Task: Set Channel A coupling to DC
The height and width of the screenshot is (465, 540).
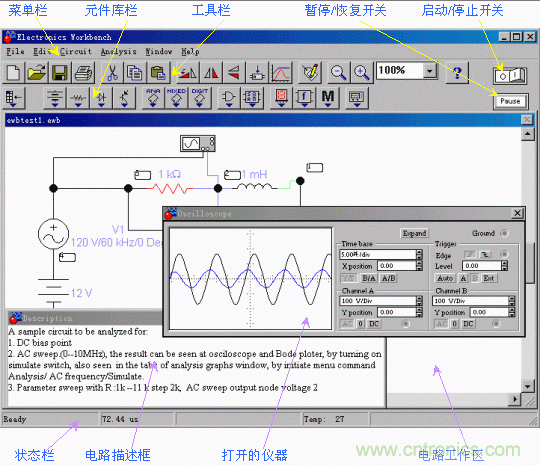Action: click(374, 324)
